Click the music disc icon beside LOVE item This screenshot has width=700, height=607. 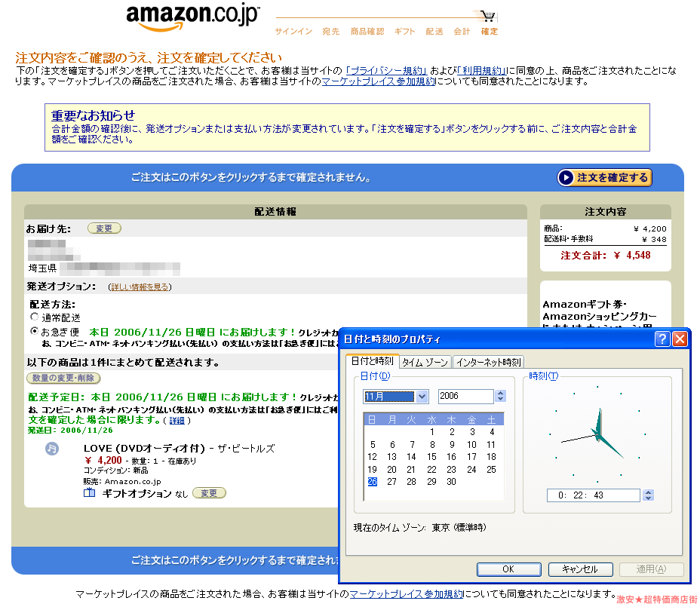pos(52,449)
